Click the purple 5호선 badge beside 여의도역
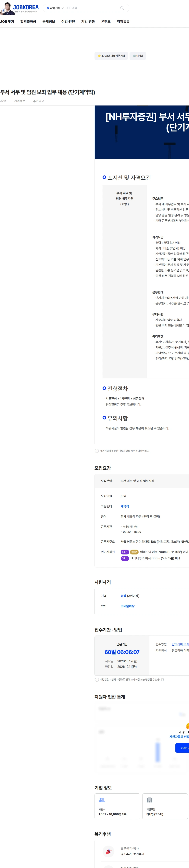Screen dimensions: 189x868 [125, 552]
